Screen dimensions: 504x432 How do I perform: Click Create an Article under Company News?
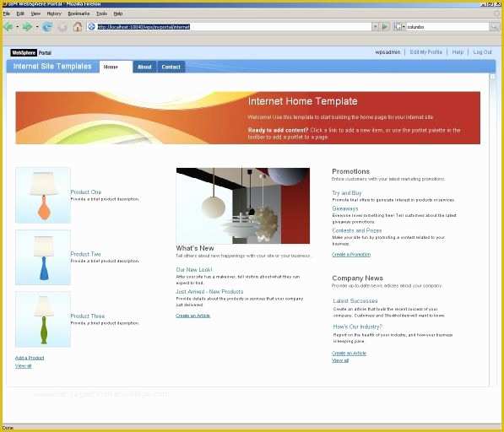tap(349, 354)
